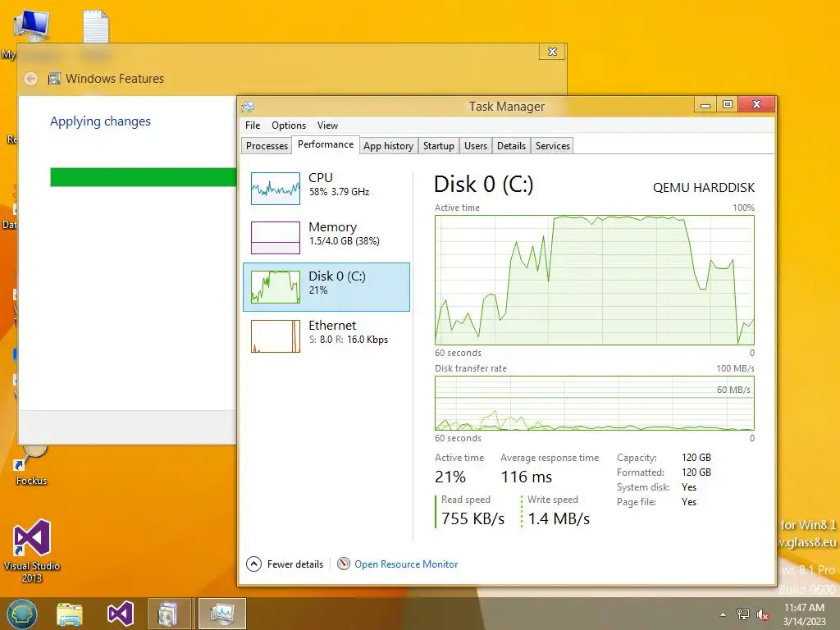Select the Disk 0 (C:) graph thumbnail
Viewport: 840px width, 630px height.
[x=276, y=287]
